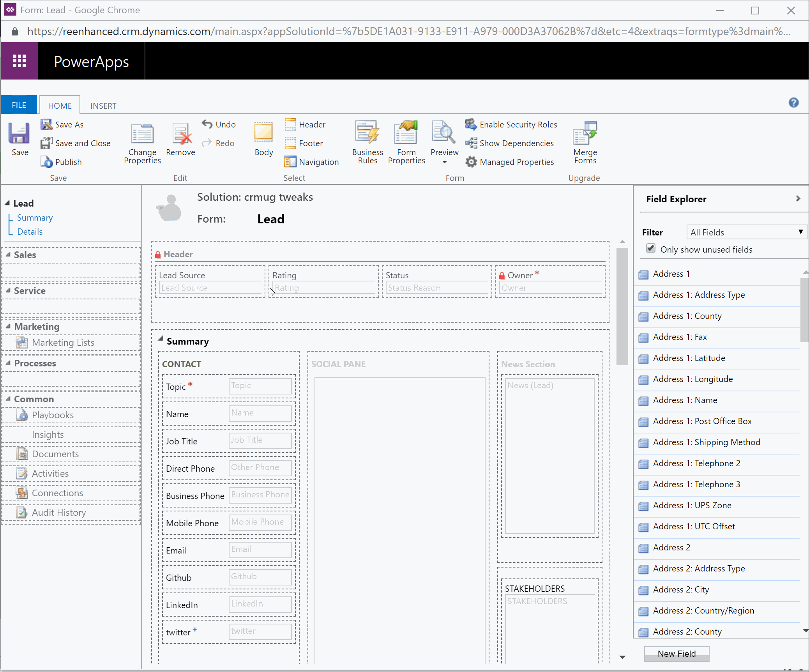Click the Redo button
809x672 pixels.
pos(218,143)
